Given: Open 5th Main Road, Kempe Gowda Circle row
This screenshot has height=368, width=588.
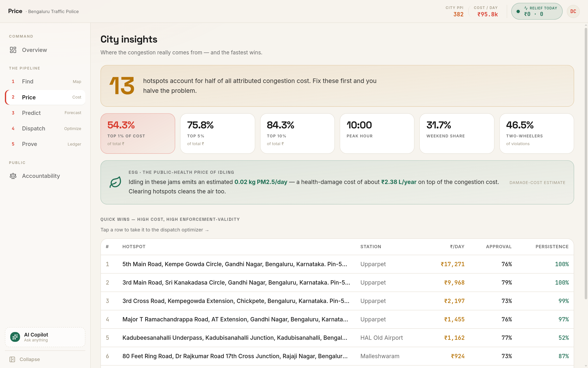Looking at the screenshot, I should (337, 264).
